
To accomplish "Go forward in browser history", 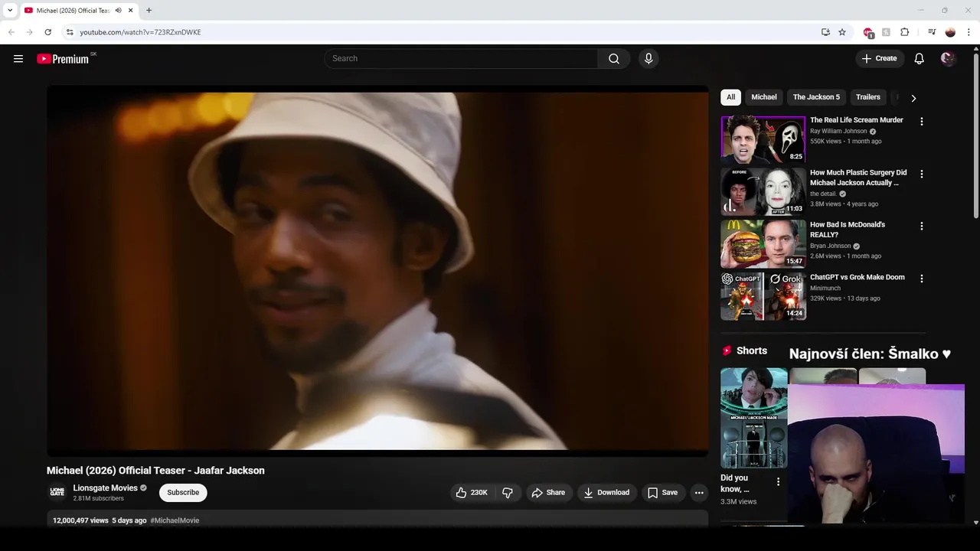I will coord(29,32).
